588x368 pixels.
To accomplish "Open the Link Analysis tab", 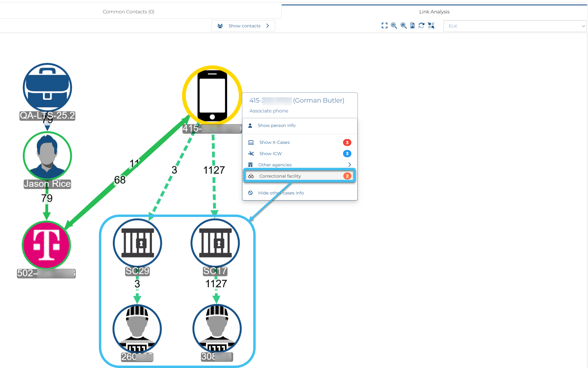I will point(434,12).
